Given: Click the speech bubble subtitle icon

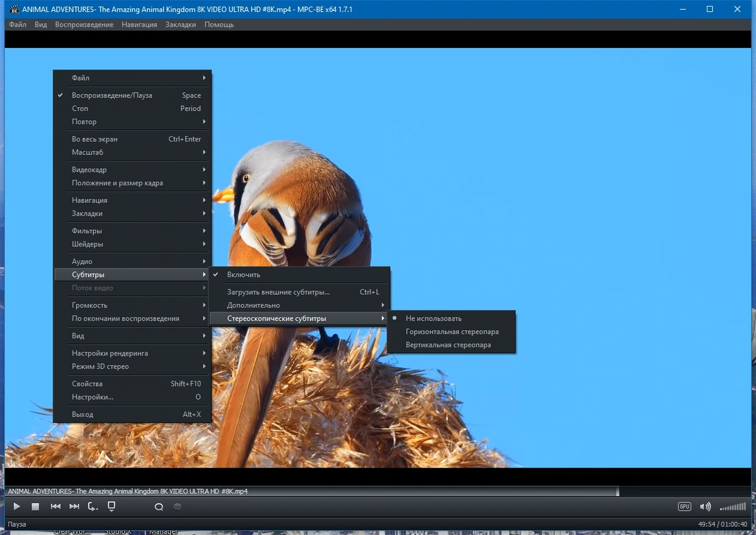Looking at the screenshot, I should (x=178, y=507).
